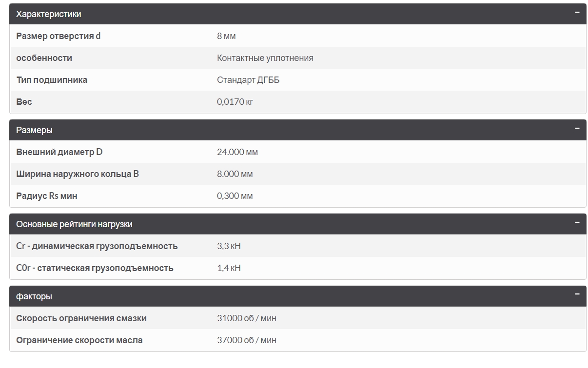Click the Радиус Rs мин value 0,300 мм

click(235, 196)
